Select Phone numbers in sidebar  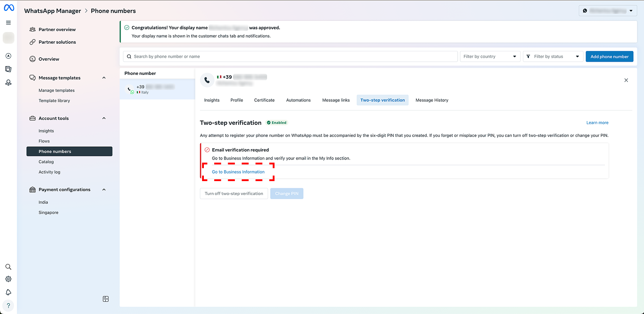coord(69,151)
